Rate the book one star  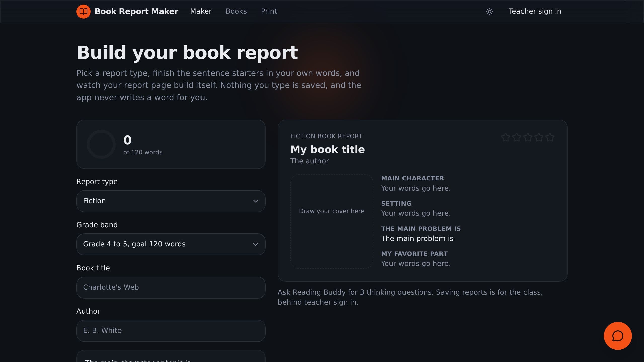coord(505,137)
